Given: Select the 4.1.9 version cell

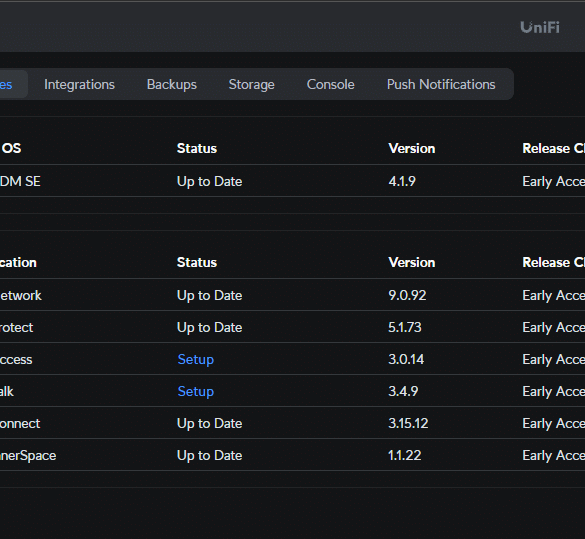Looking at the screenshot, I should coord(402,181).
